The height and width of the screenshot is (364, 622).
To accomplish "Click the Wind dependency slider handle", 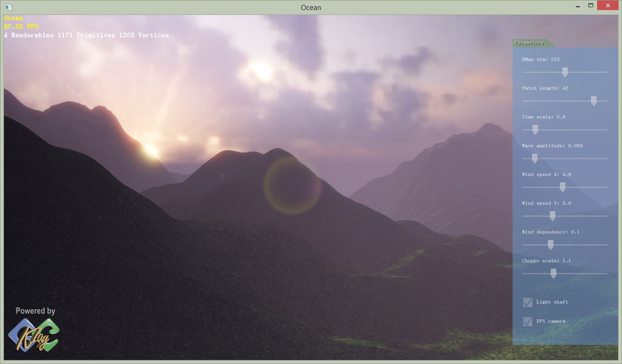I will (x=550, y=245).
